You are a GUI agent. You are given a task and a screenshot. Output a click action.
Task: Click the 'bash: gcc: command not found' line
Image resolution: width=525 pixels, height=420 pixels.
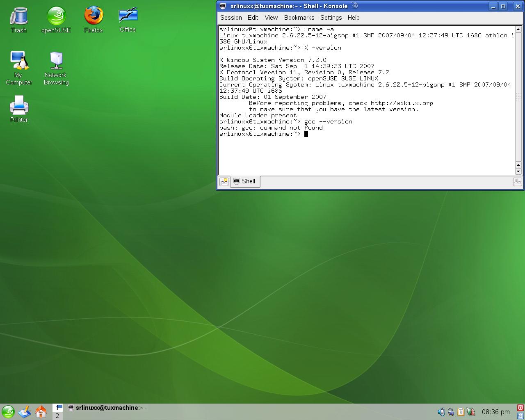[x=271, y=128]
